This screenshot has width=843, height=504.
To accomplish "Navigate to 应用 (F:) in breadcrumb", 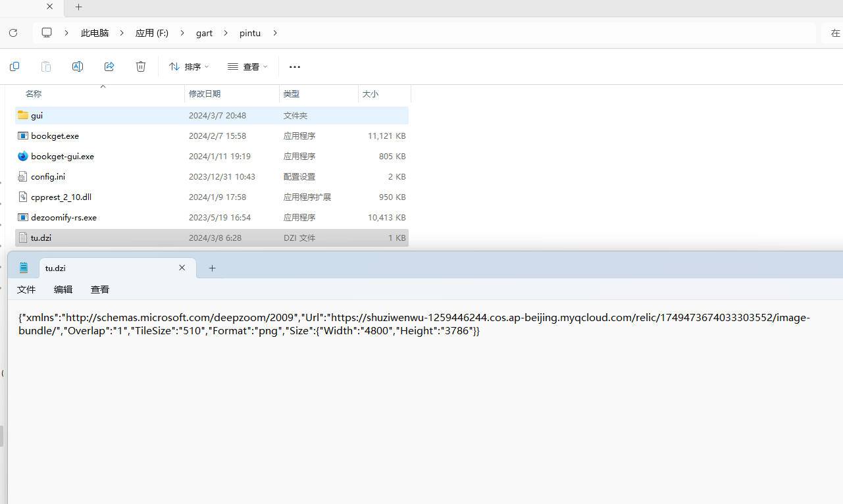I will (152, 33).
